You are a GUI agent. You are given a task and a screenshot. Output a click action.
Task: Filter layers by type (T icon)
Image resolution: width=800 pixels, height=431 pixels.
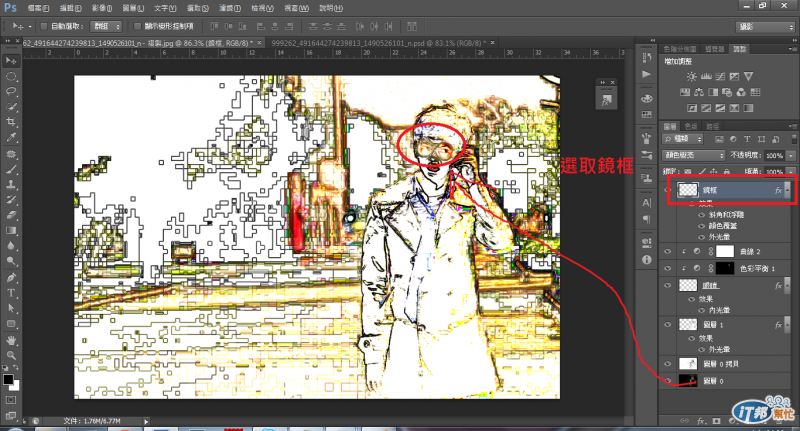pos(747,139)
